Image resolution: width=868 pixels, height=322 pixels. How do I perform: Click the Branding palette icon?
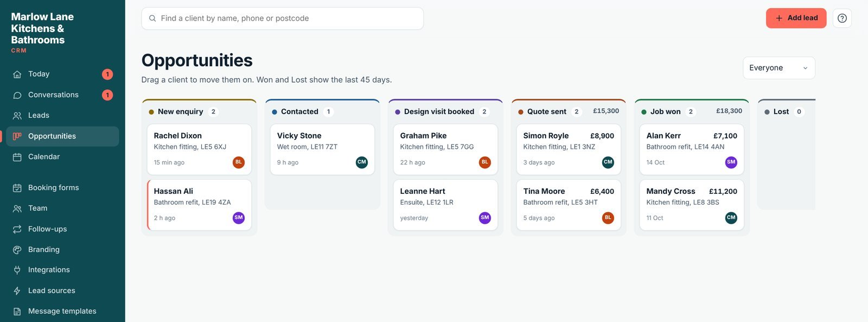pos(17,250)
